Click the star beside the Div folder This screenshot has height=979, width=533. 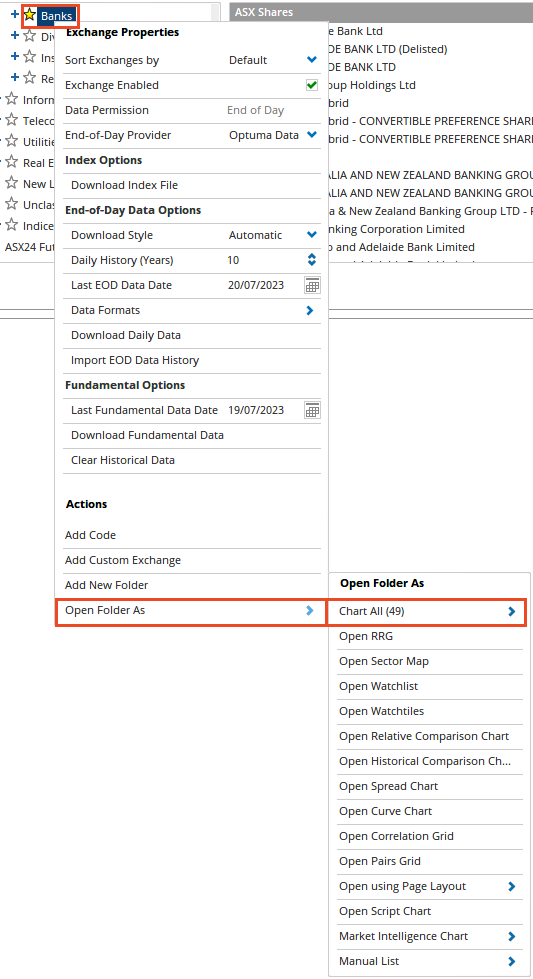point(29,36)
